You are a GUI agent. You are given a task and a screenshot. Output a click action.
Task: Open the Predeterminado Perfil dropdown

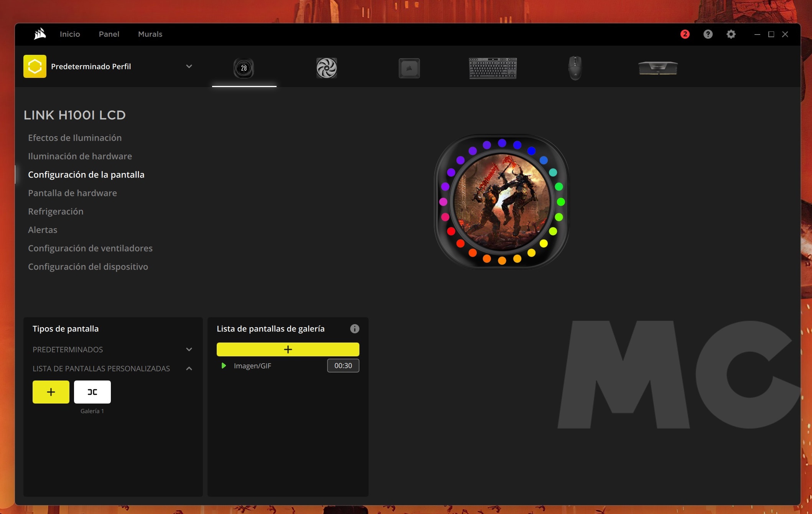(189, 66)
